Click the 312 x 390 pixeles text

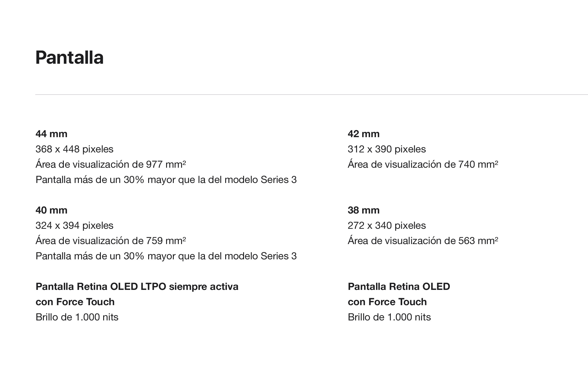pos(387,149)
